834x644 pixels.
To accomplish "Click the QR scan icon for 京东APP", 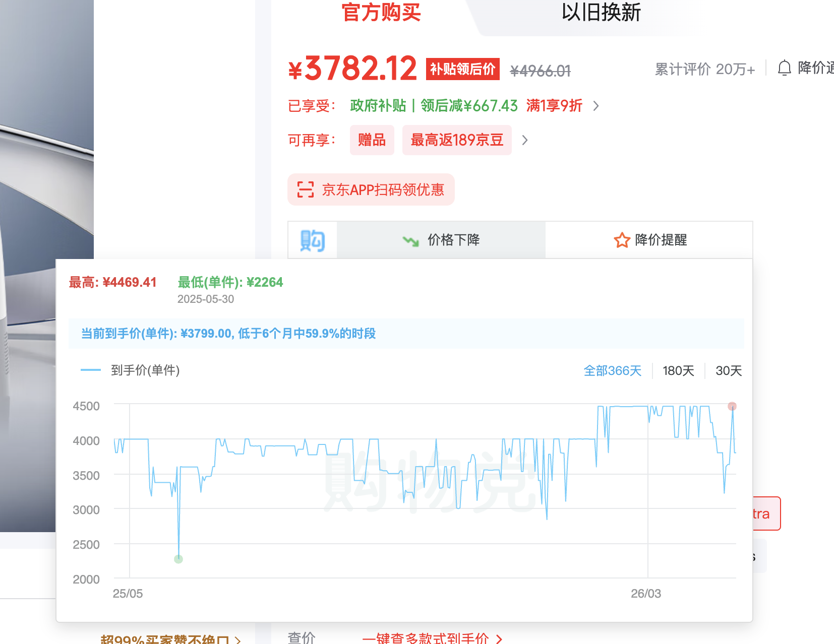I will tap(306, 189).
